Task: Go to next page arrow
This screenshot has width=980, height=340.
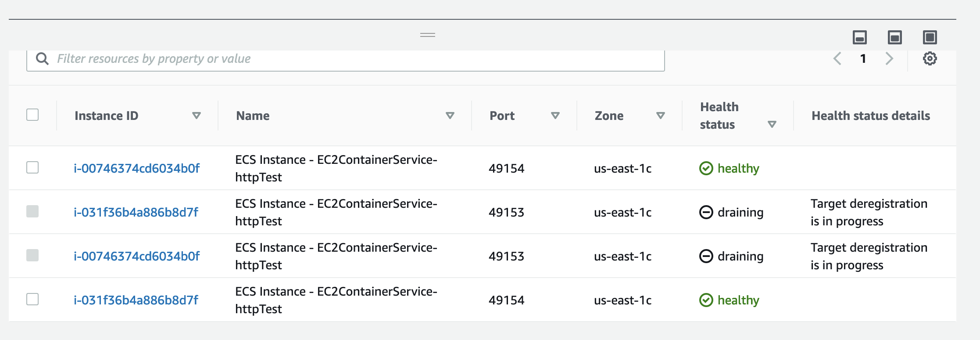Action: coord(889,58)
